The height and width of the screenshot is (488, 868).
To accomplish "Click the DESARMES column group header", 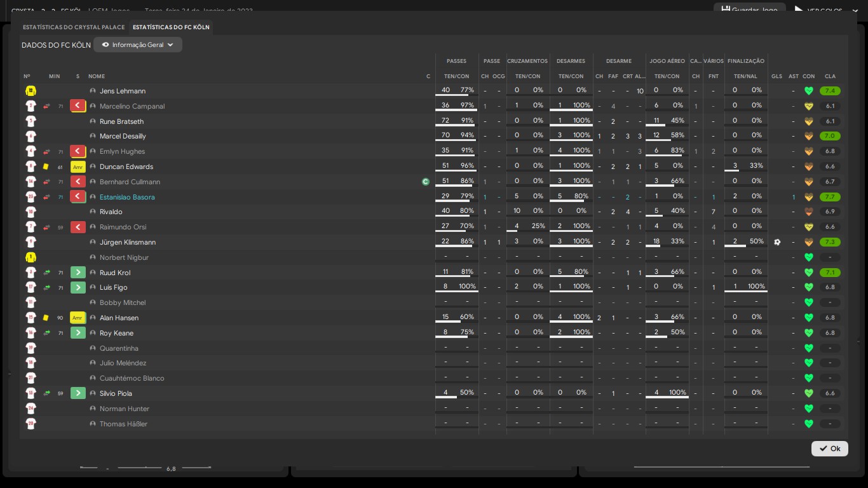I will click(x=571, y=61).
